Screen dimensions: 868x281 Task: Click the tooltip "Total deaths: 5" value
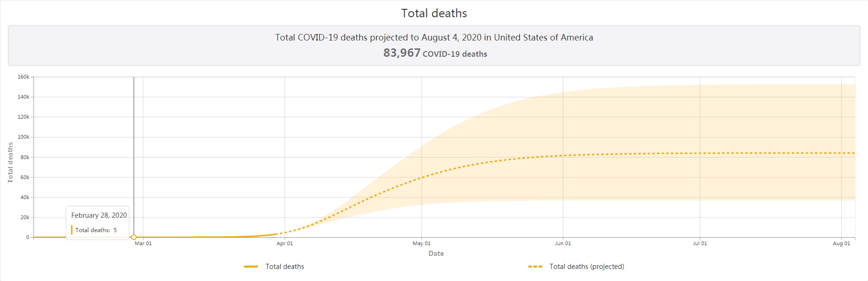pos(96,230)
